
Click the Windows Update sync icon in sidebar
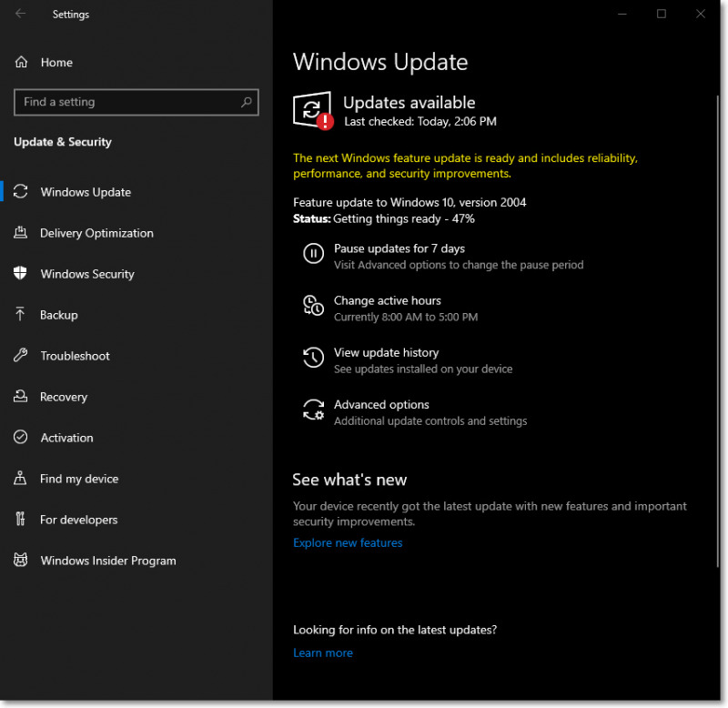[20, 192]
